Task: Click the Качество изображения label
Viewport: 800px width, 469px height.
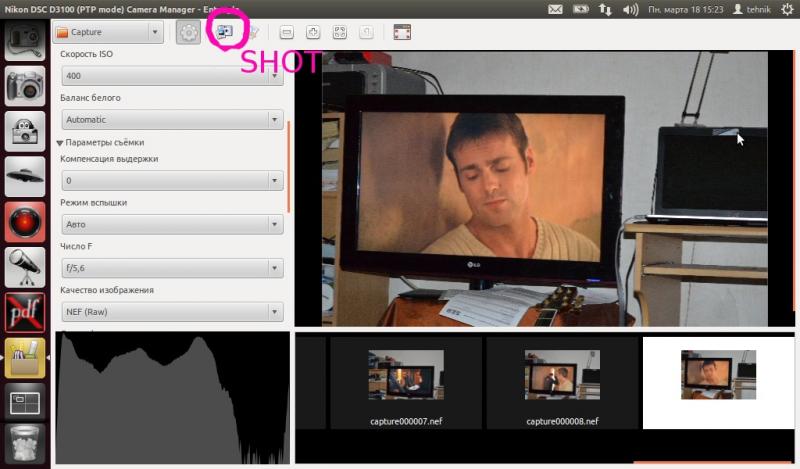Action: pos(107,290)
